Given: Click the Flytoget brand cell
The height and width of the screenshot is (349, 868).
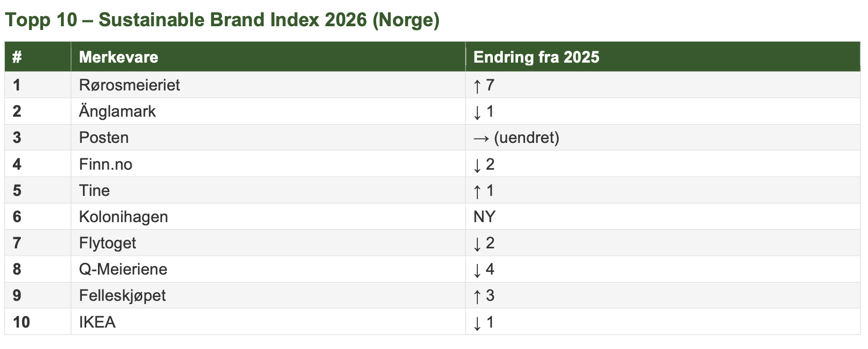Looking at the screenshot, I should point(107,243).
